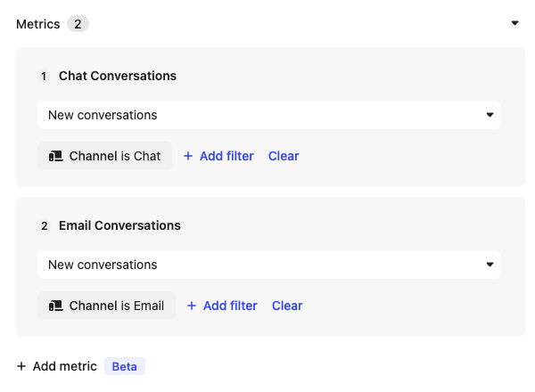Click plus icon of Chat Conversations Add filter

point(188,156)
